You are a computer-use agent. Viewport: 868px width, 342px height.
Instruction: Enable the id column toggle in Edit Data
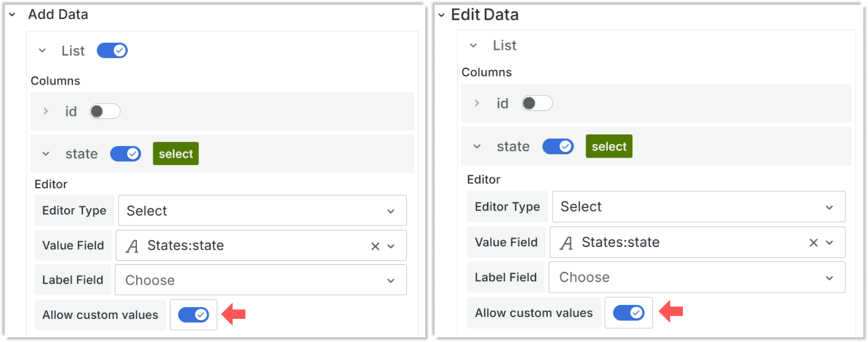click(537, 103)
